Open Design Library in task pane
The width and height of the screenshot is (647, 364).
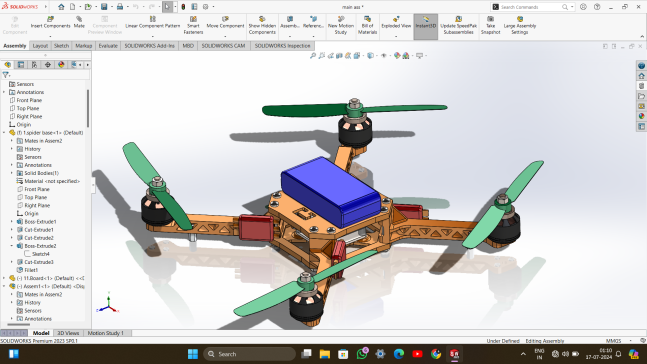coord(641,86)
